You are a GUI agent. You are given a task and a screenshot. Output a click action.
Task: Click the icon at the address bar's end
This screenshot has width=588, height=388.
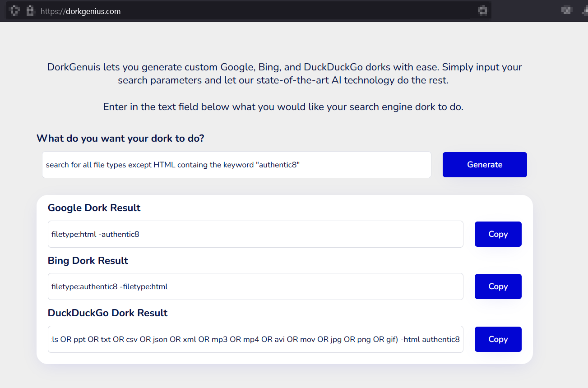pos(482,10)
